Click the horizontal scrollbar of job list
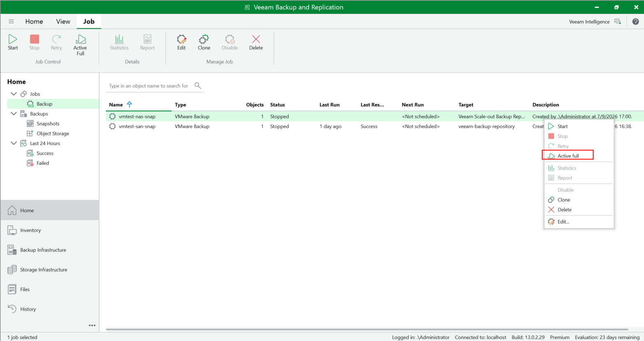The width and height of the screenshot is (644, 341). 367,329
